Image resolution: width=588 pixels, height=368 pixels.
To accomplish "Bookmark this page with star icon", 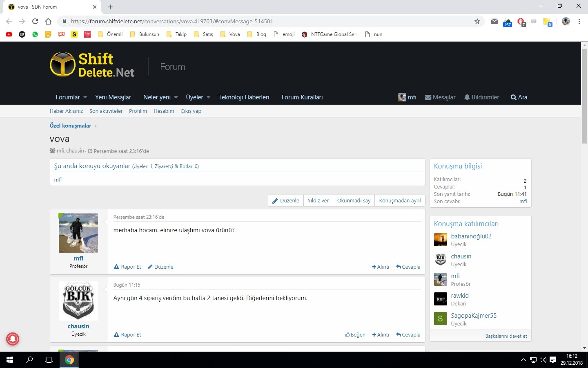I will [477, 21].
